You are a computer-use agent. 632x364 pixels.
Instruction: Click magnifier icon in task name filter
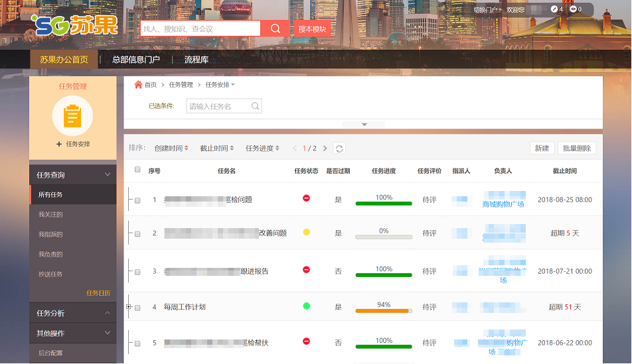click(255, 106)
